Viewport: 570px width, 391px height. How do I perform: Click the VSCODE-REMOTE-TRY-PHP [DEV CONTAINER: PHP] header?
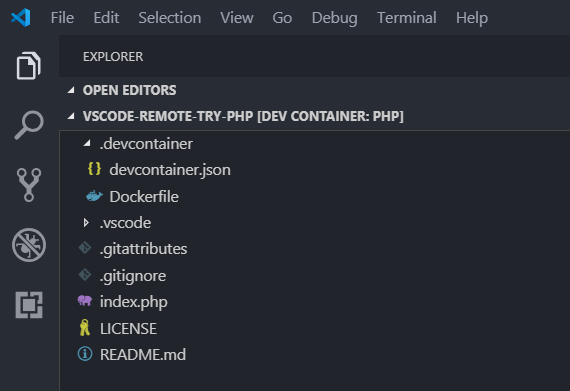pos(243,116)
